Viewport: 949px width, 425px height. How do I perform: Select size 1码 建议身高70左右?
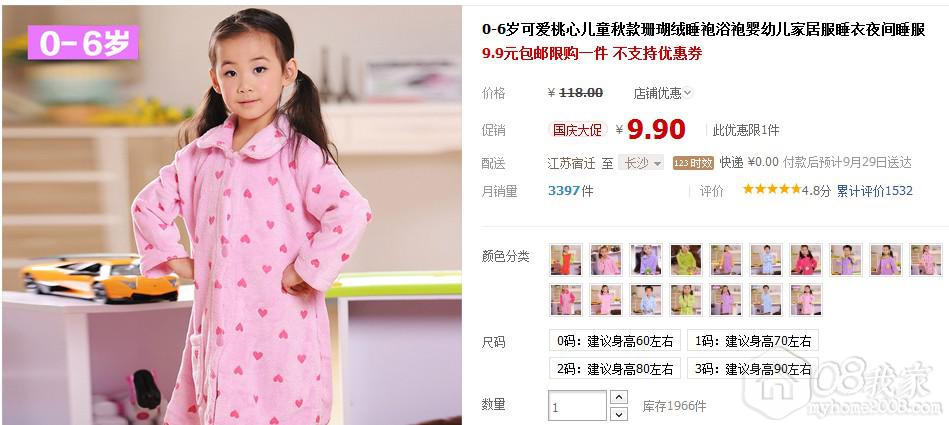[x=753, y=340]
